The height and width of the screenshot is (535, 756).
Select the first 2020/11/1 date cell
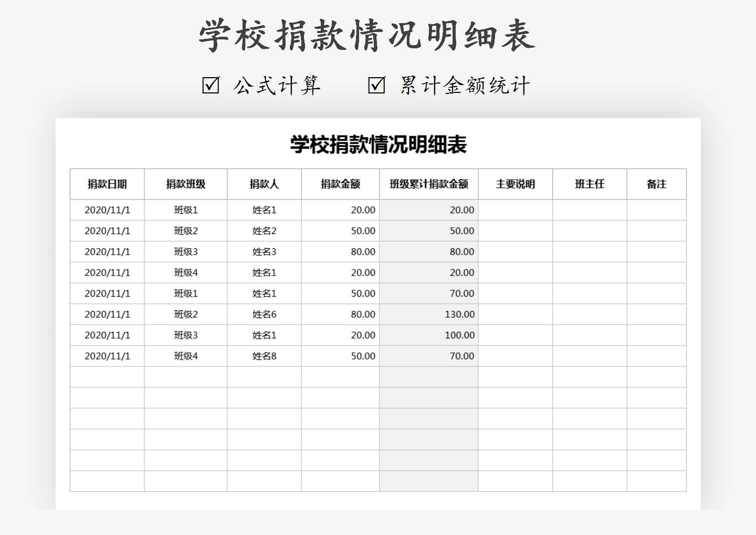(107, 209)
